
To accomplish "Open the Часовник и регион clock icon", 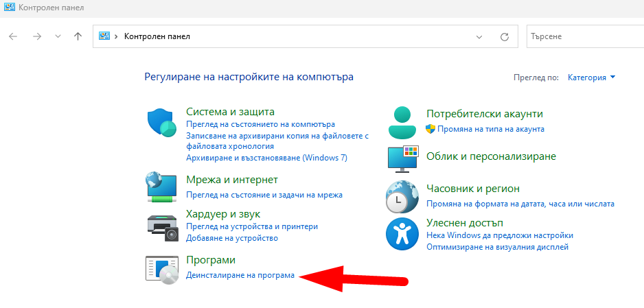I will coord(402,197).
